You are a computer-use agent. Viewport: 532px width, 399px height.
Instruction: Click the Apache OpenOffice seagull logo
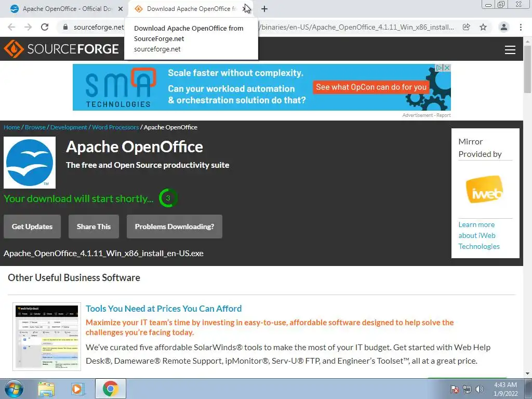30,163
